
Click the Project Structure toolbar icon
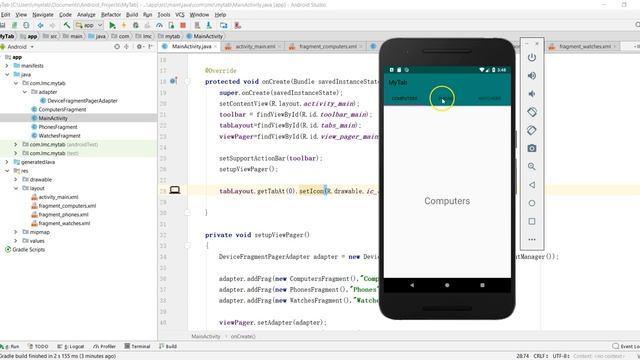[x=224, y=25]
